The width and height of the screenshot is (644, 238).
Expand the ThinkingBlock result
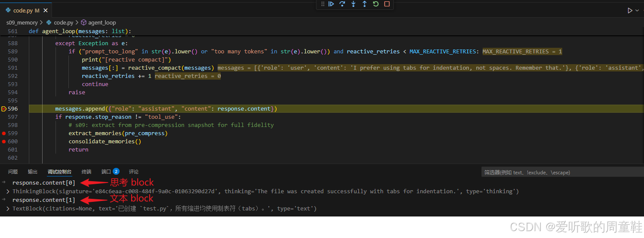8,192
